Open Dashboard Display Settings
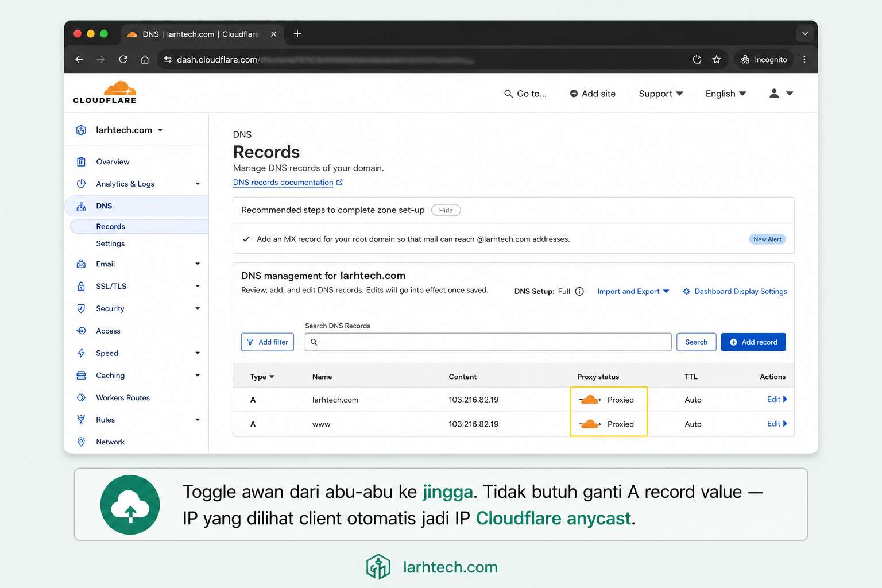882x588 pixels. (x=734, y=292)
